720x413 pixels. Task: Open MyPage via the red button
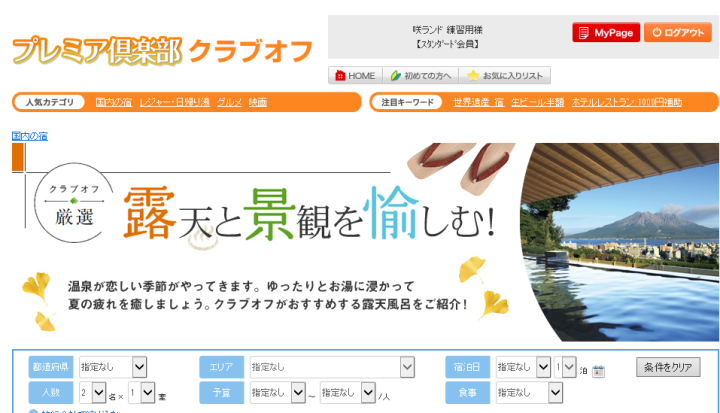[606, 33]
